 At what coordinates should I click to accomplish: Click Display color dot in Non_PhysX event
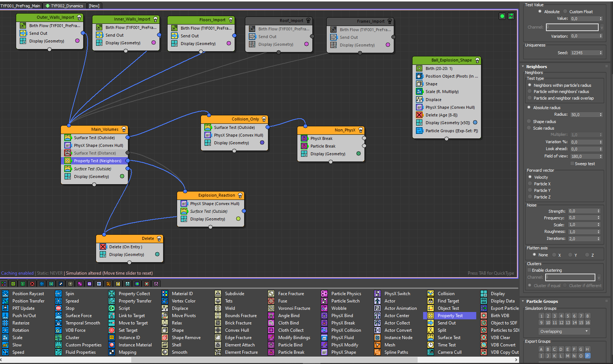359,154
